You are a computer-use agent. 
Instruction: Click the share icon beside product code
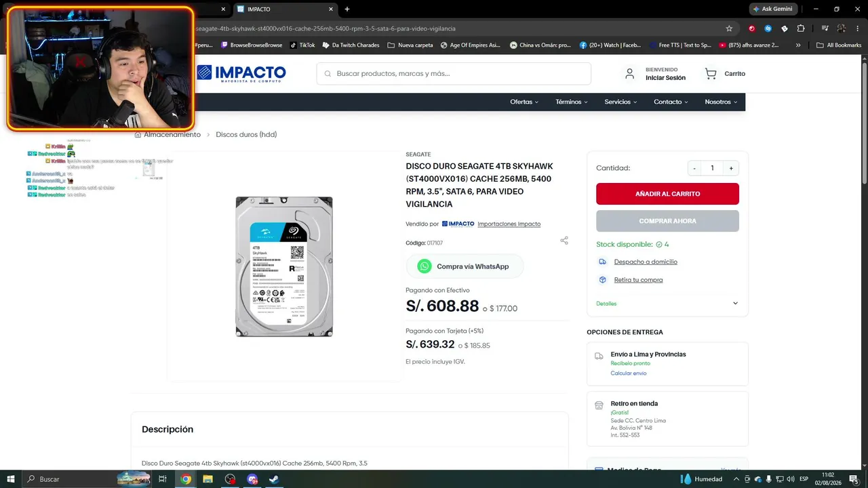[x=564, y=241]
